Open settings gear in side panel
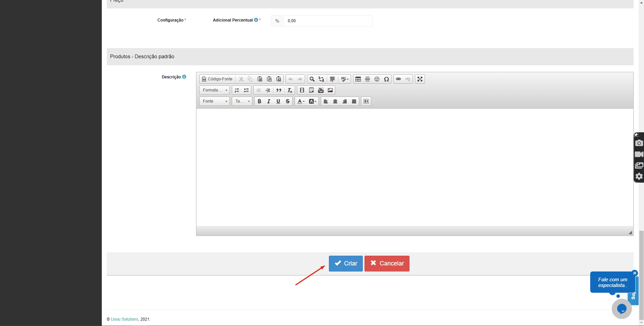The height and width of the screenshot is (326, 644). 639,176
